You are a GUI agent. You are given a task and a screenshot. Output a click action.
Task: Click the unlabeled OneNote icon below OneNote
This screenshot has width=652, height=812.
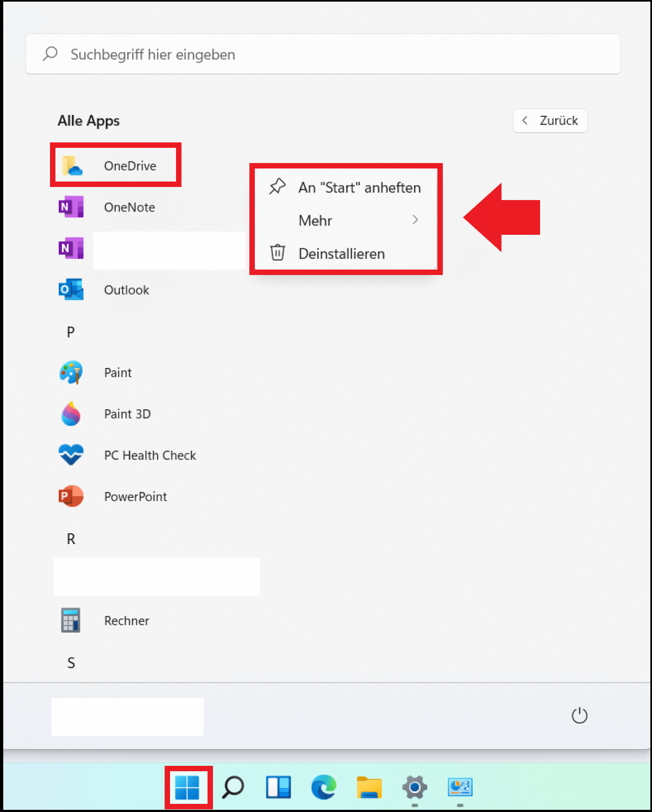71,248
